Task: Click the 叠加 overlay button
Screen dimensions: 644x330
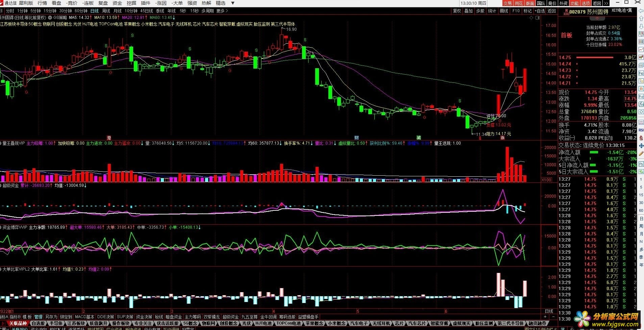Action: [x=468, y=11]
